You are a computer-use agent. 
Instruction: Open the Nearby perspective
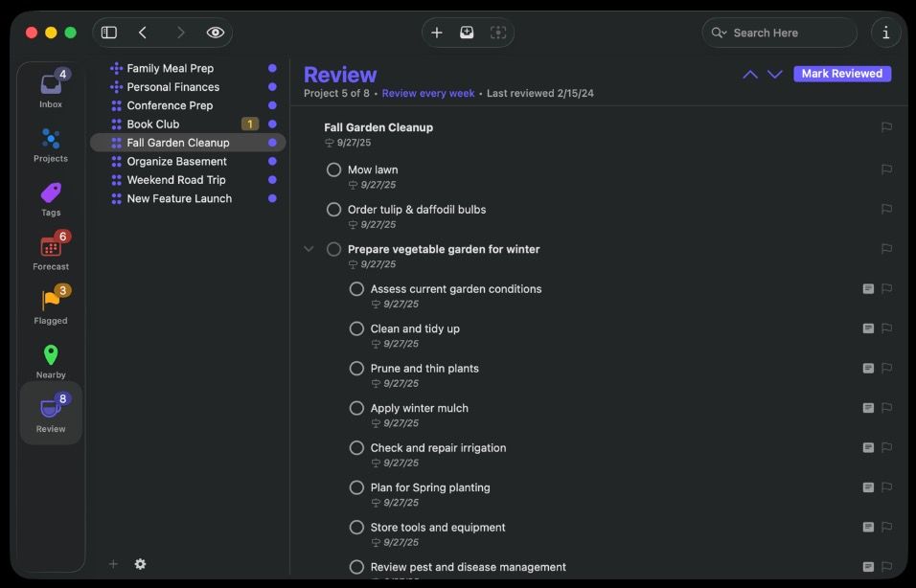[51, 361]
